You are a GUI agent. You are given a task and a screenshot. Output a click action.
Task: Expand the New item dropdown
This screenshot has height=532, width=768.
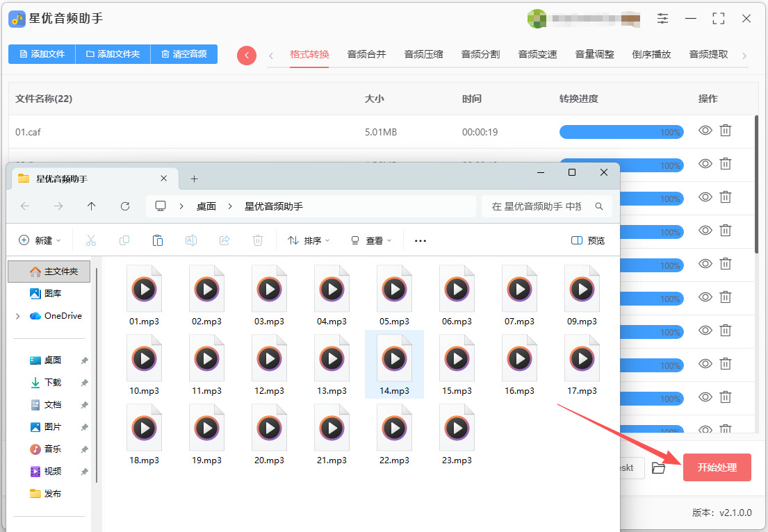40,240
